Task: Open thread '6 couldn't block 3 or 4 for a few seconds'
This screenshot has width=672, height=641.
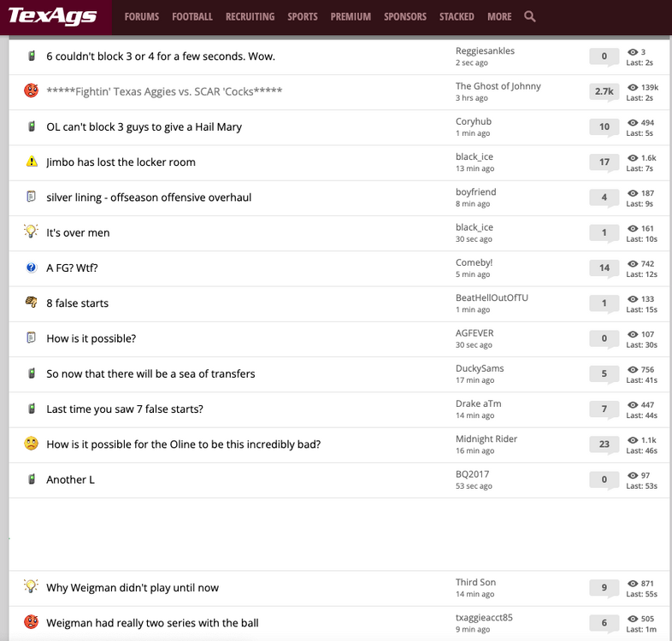Action: 161,56
